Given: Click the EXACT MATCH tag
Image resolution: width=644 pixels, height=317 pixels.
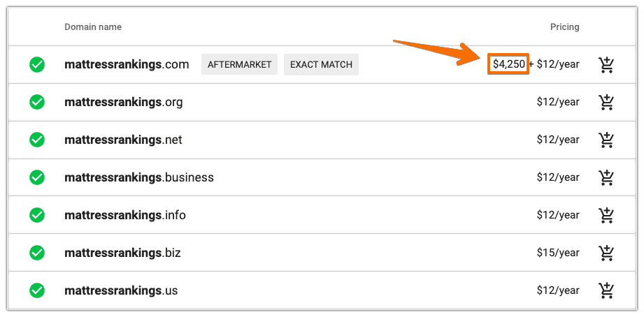Looking at the screenshot, I should (321, 65).
